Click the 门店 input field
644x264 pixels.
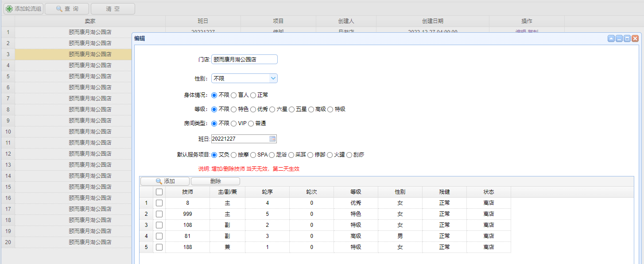tap(244, 59)
